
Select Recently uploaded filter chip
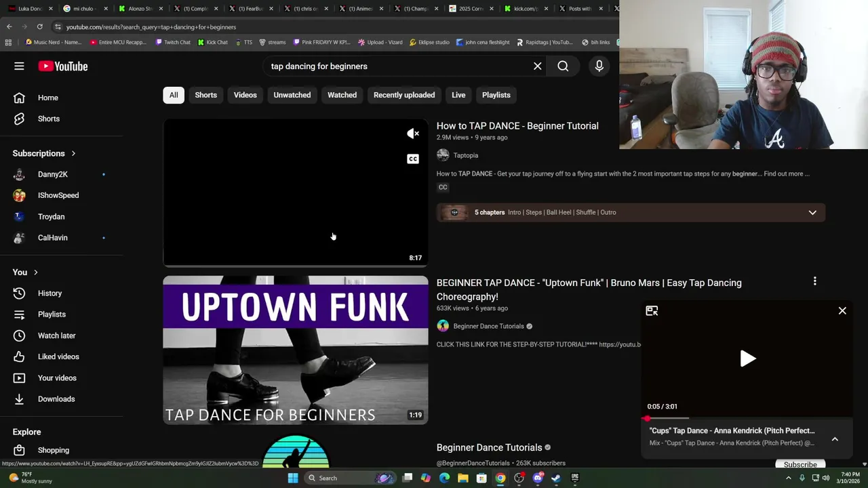click(x=404, y=95)
